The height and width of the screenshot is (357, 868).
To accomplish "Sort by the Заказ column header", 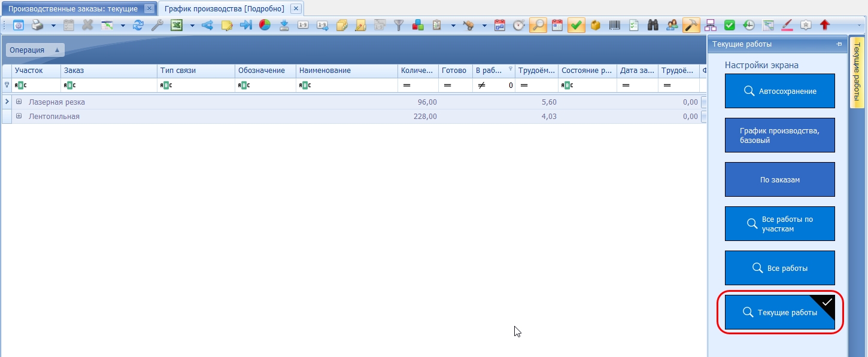I will point(109,71).
